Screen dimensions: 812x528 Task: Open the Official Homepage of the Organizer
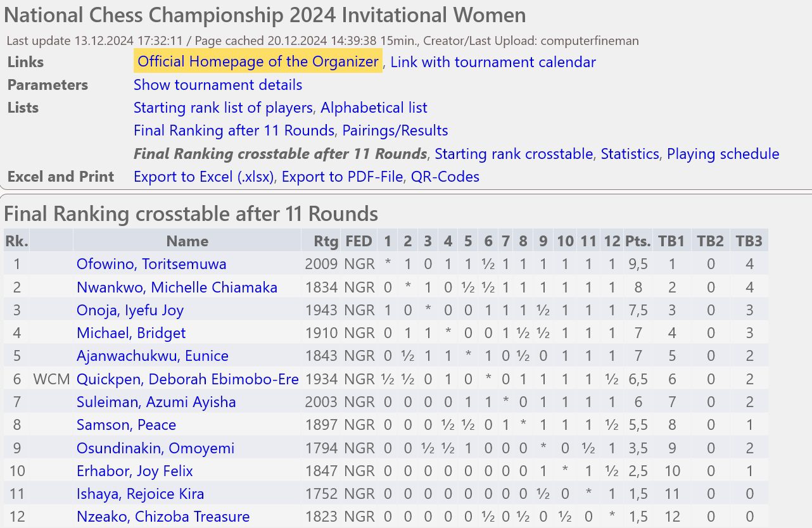258,62
